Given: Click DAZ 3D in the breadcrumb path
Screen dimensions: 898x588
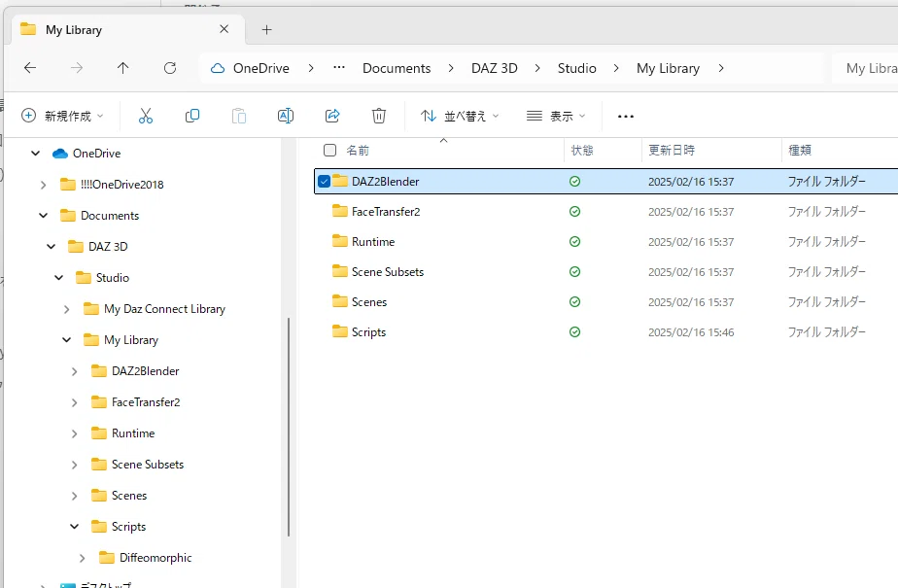Looking at the screenshot, I should click(495, 68).
